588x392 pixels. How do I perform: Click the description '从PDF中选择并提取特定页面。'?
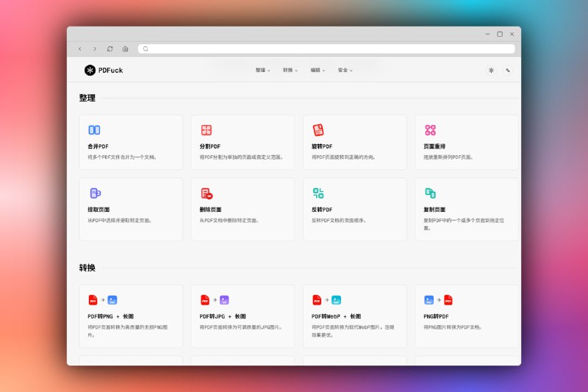[x=120, y=221]
